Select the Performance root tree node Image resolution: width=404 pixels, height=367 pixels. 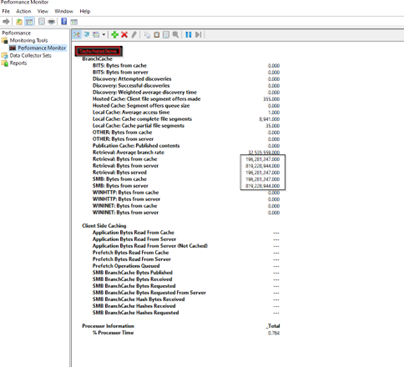[16, 33]
